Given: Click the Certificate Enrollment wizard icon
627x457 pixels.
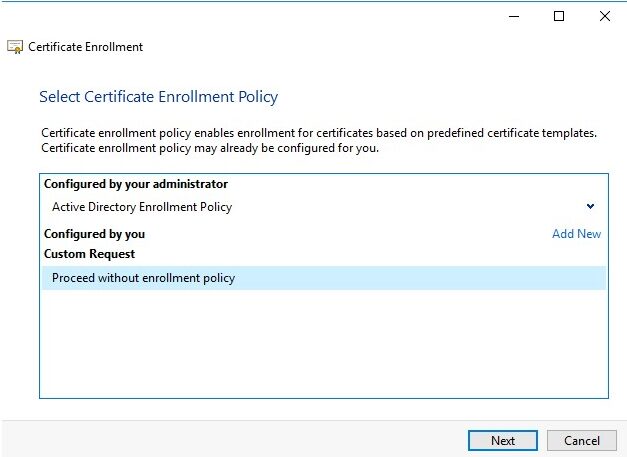Looking at the screenshot, I should tap(15, 47).
